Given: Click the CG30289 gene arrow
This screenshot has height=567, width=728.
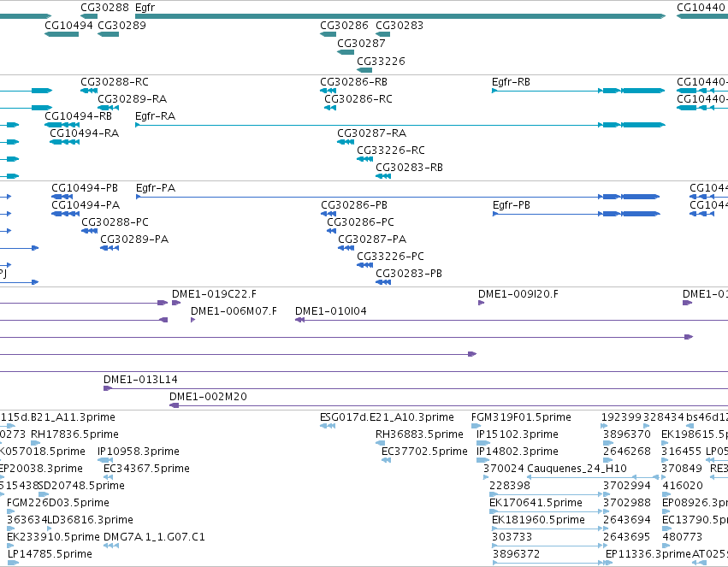Looking at the screenshot, I should tap(108, 34).
